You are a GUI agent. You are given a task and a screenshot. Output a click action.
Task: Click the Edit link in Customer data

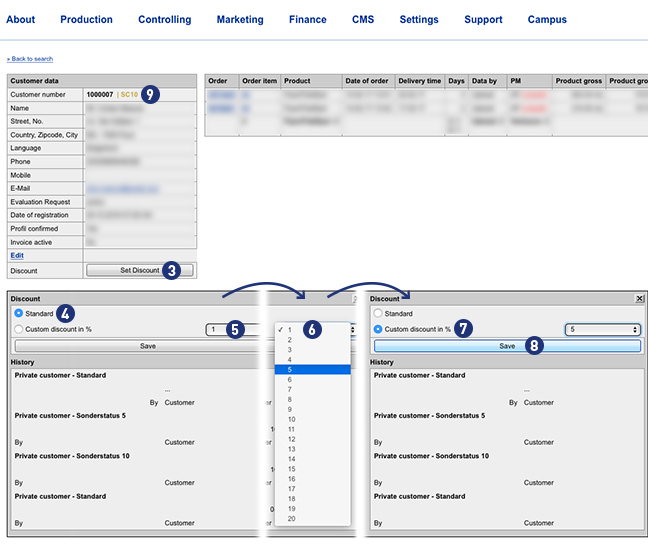(17, 255)
